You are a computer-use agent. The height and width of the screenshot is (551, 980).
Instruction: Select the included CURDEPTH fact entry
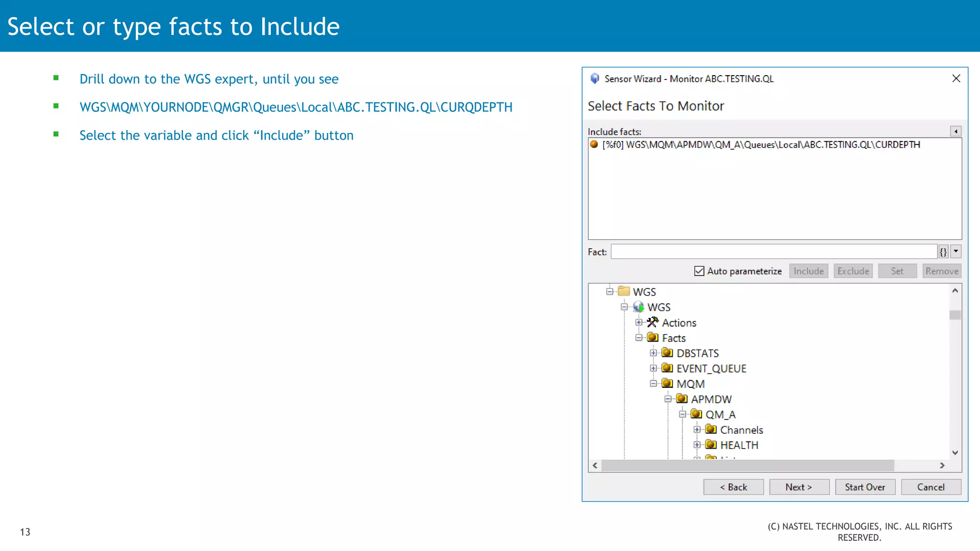761,144
